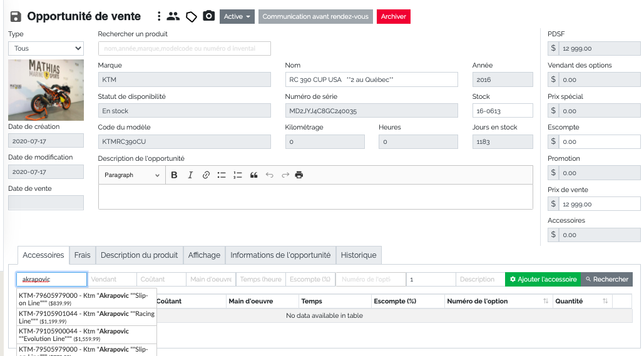Viewport: 644px width, 356px height.
Task: Click the accessory quantity field showing 1
Action: coord(431,279)
